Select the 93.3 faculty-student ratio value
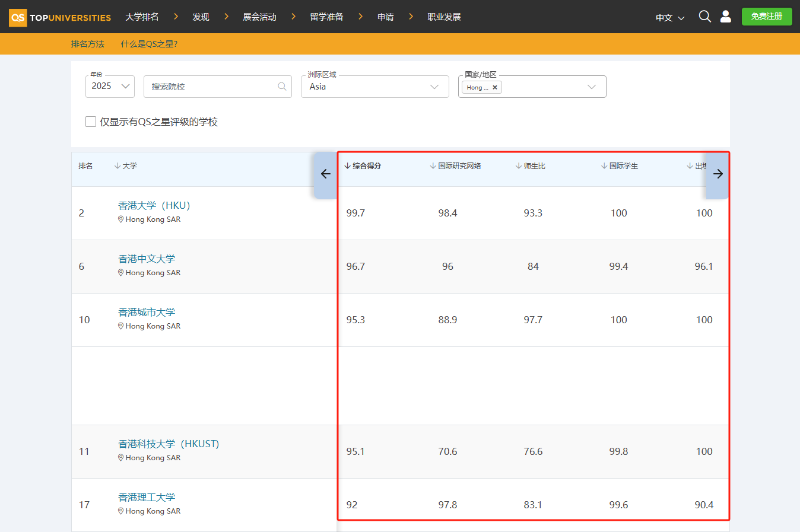This screenshot has width=800, height=532. pos(533,213)
